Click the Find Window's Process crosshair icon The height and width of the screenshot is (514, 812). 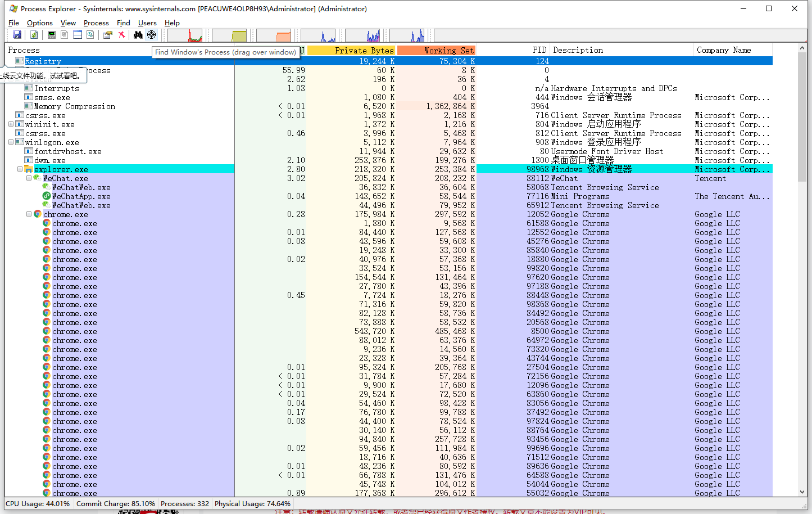pos(152,35)
